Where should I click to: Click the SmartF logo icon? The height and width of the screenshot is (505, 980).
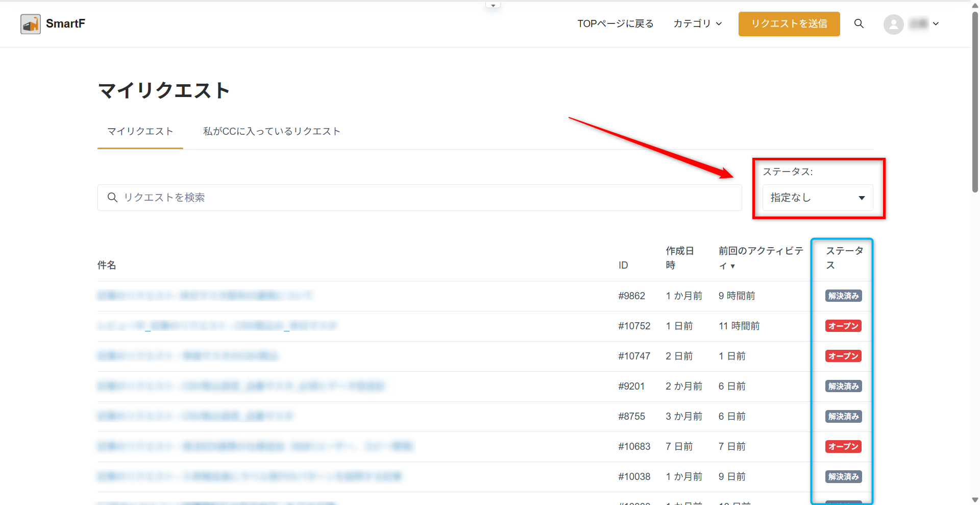point(31,24)
